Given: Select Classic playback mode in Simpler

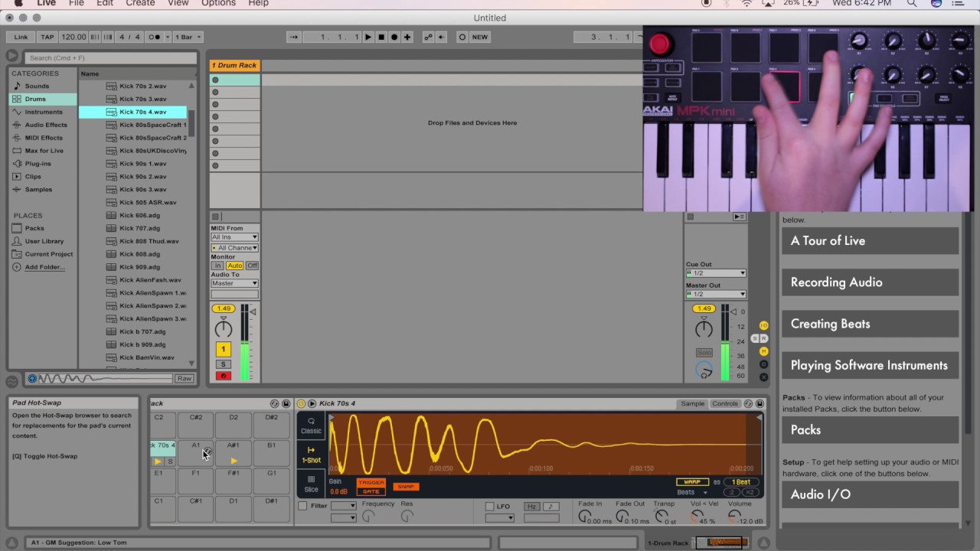Looking at the screenshot, I should 311,425.
